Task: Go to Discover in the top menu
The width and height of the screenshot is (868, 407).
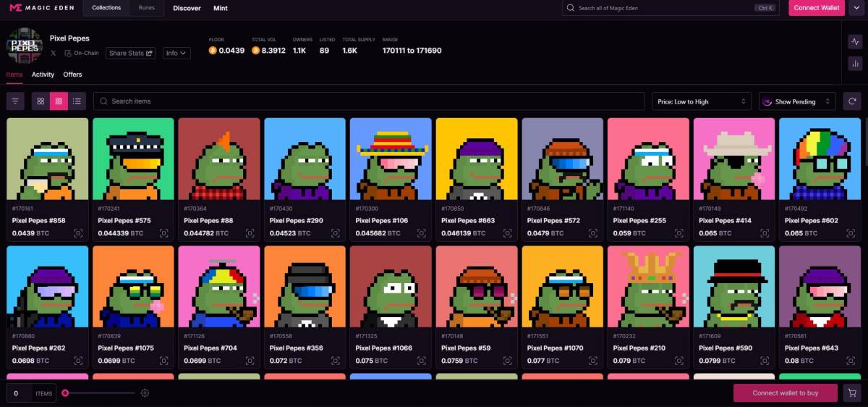Action: pos(187,8)
